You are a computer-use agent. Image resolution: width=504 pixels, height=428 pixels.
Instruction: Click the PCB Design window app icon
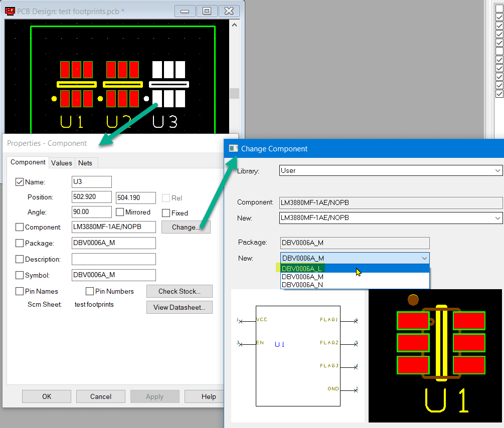tap(10, 11)
